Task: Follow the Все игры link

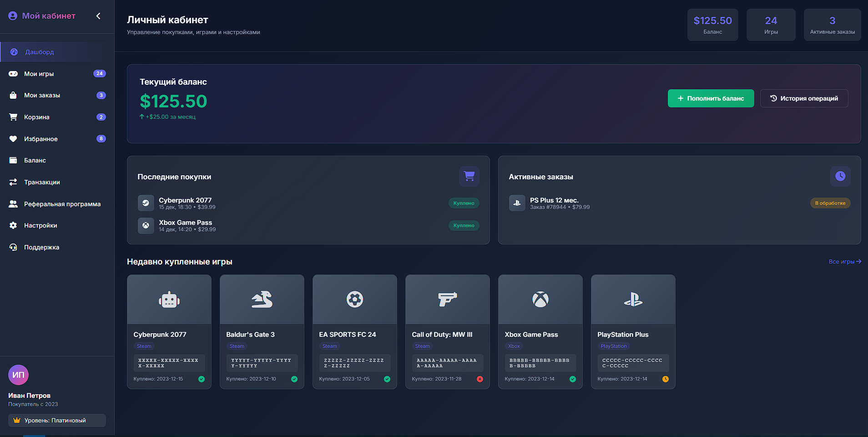Action: tap(845, 262)
